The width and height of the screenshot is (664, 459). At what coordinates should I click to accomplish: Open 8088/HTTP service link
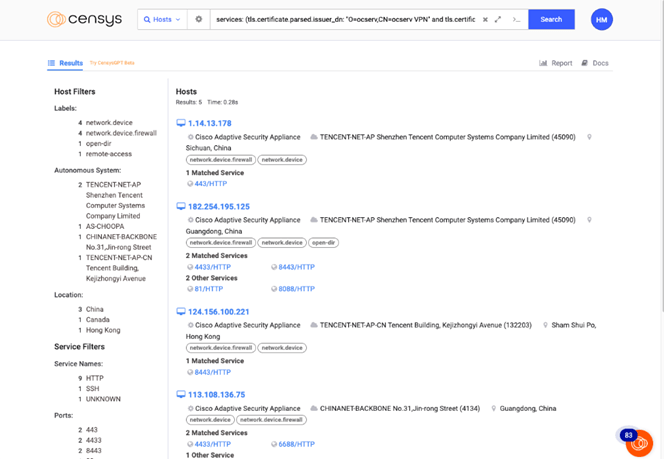(x=296, y=289)
